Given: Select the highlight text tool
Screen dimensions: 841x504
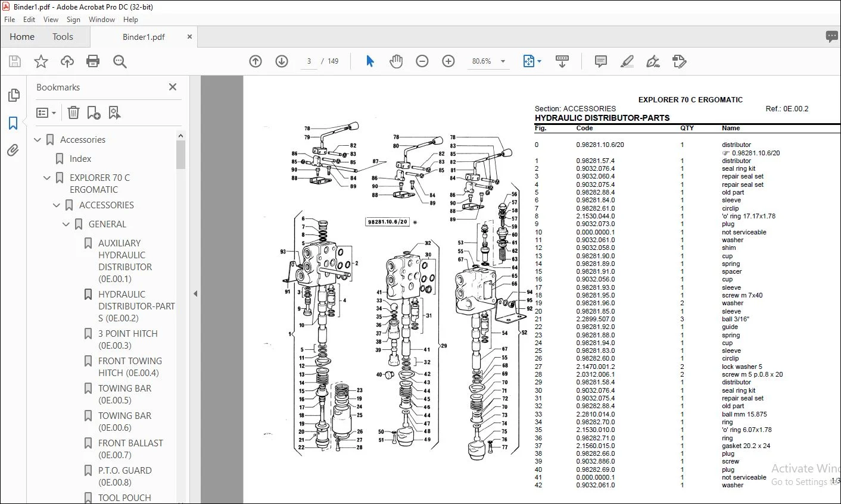Looking at the screenshot, I should (627, 61).
